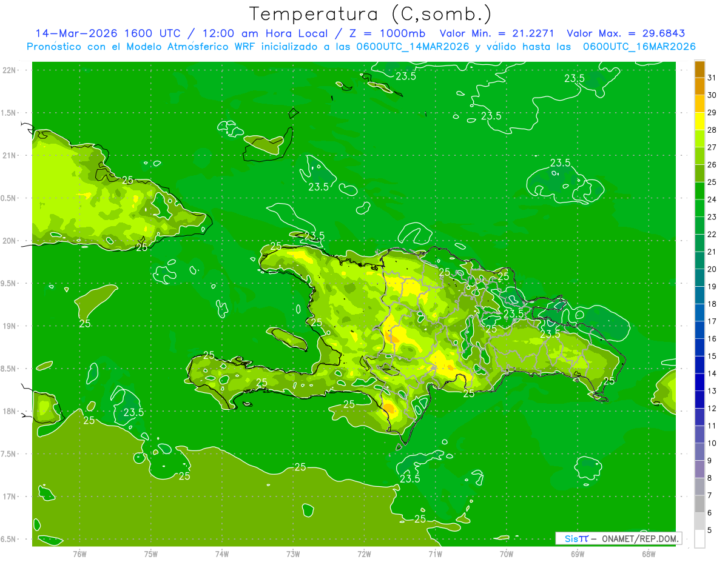Click the '0600UTC_16MAR2026' valid-until time

639,47
